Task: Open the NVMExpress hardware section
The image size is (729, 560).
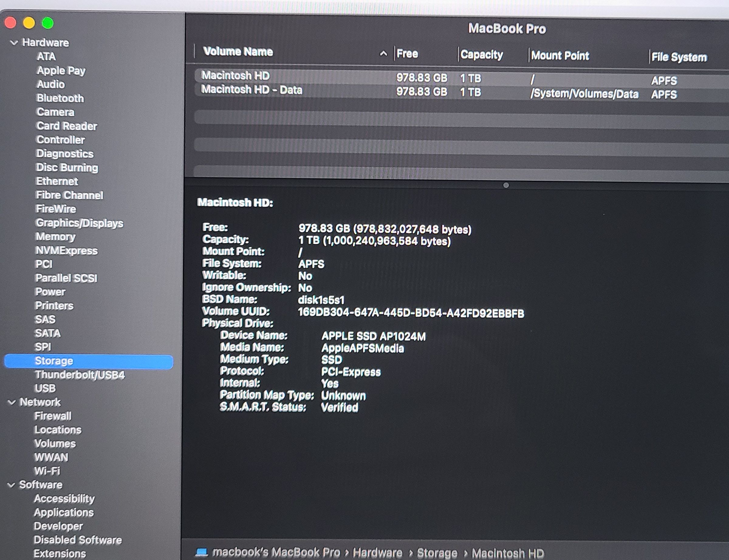Action: [67, 251]
